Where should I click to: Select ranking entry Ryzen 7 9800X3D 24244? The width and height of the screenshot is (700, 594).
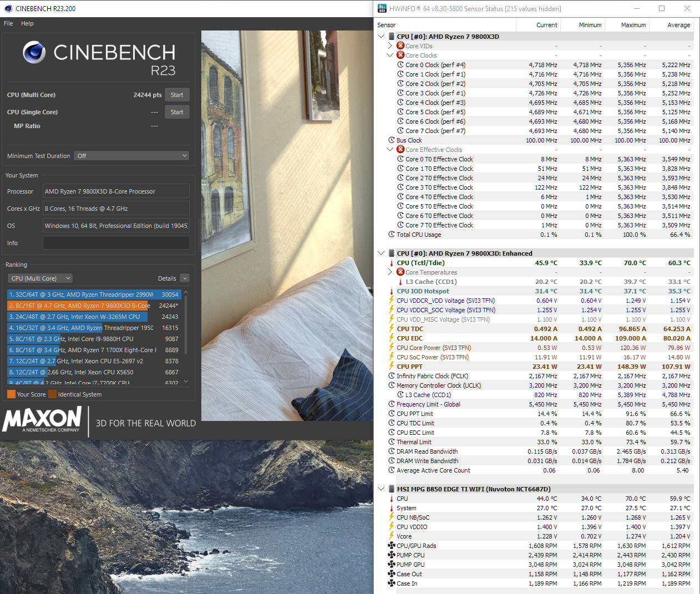pyautogui.click(x=94, y=306)
